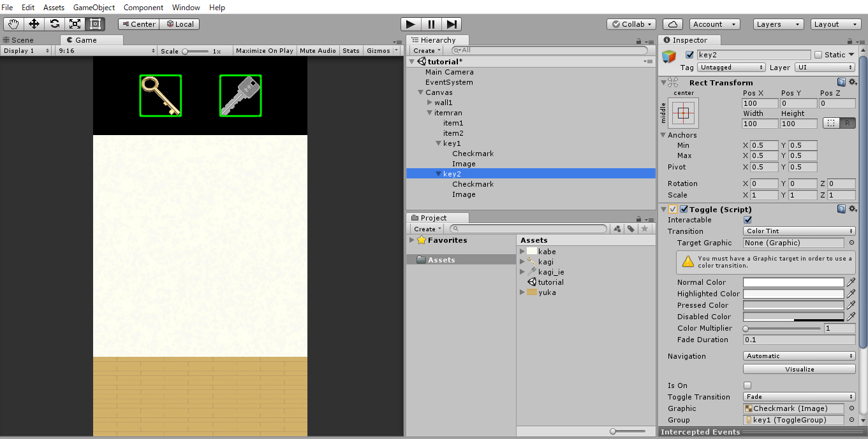Screen dimensions: 868x439
Task: Click the Color Multiplier slider
Action: point(783,328)
